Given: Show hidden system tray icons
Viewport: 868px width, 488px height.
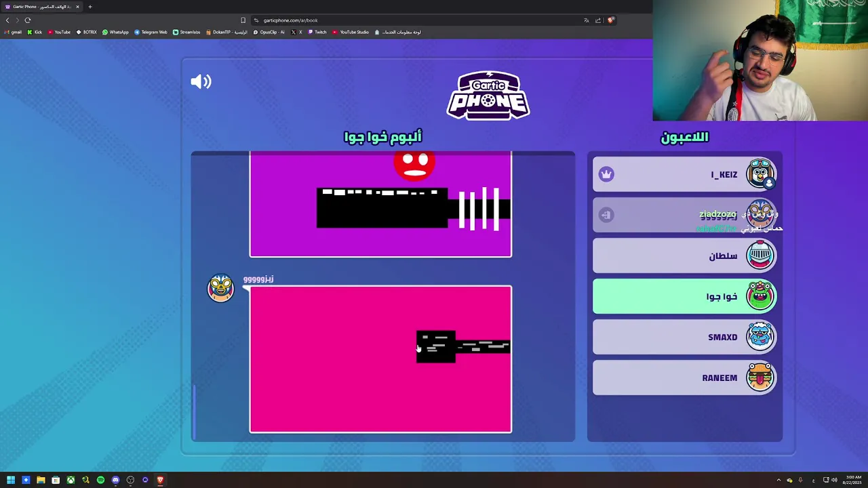Looking at the screenshot, I should coord(778,480).
